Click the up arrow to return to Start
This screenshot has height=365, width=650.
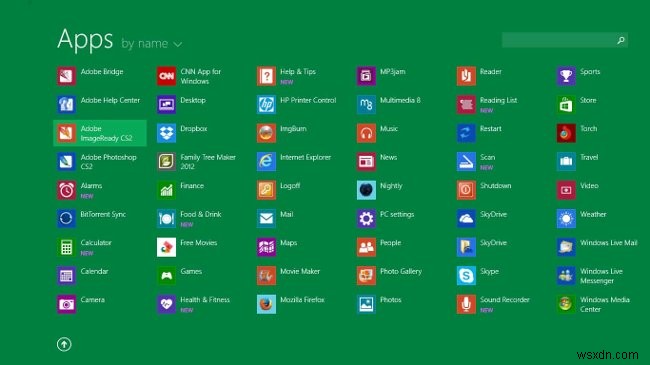[x=64, y=344]
